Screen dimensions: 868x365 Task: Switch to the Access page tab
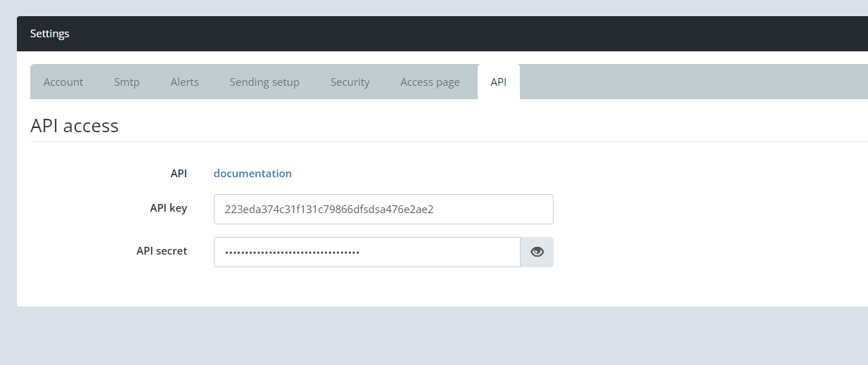tap(430, 82)
